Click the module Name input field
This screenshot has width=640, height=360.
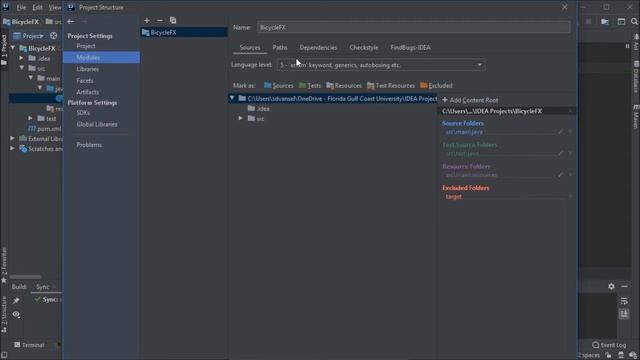(x=413, y=27)
